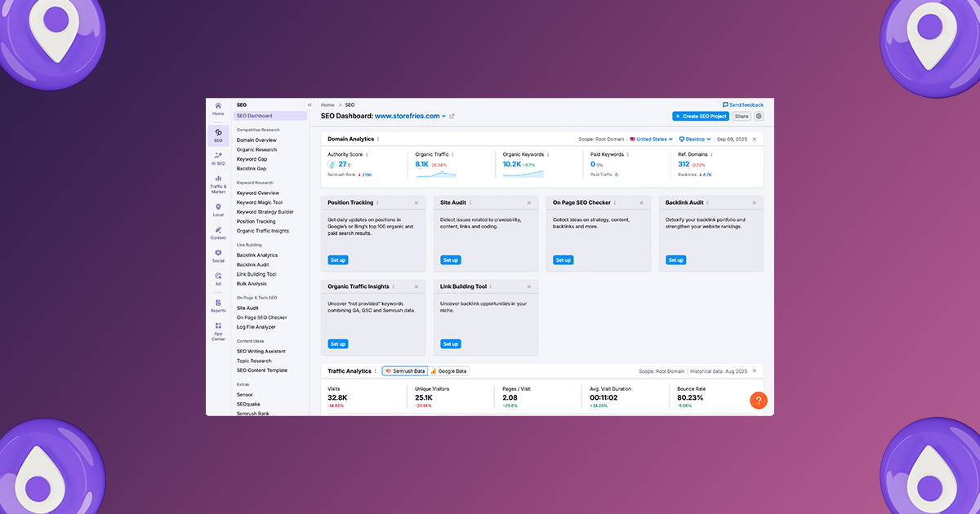Screen dimensions: 980x514
Task: Select the SEO icon in left rail
Action: click(x=218, y=132)
